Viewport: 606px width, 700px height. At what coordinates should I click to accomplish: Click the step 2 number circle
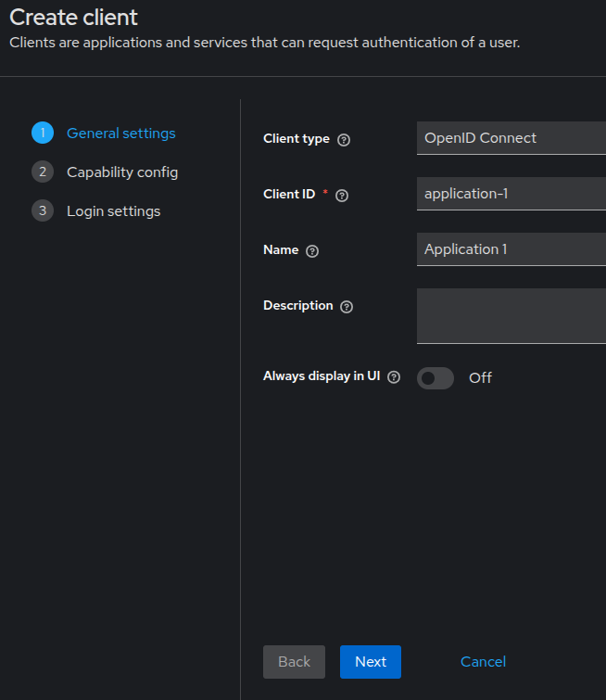43,172
